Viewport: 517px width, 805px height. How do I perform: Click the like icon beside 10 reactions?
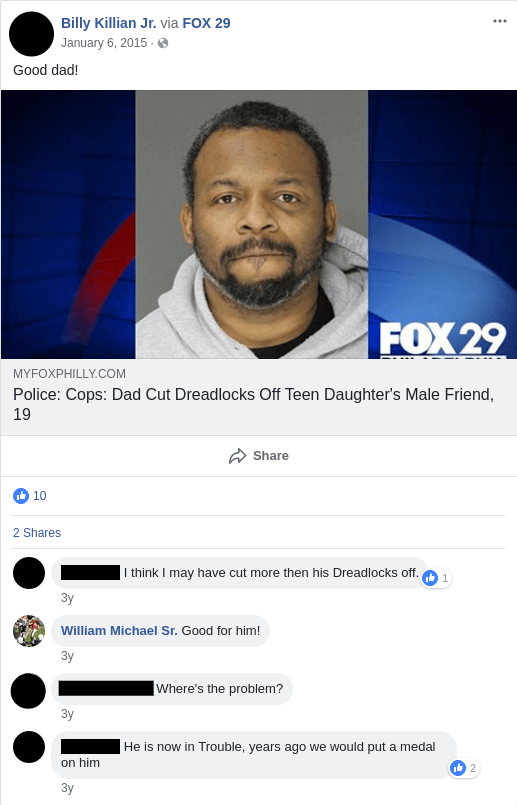tap(21, 496)
